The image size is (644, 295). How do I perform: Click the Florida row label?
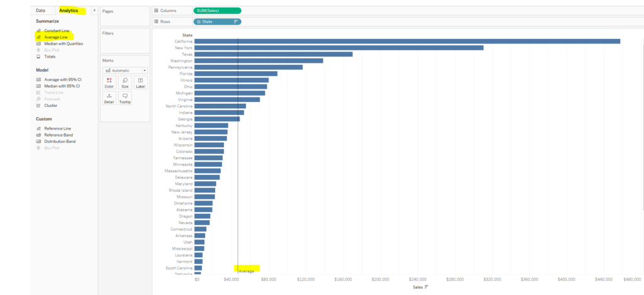[x=186, y=74]
